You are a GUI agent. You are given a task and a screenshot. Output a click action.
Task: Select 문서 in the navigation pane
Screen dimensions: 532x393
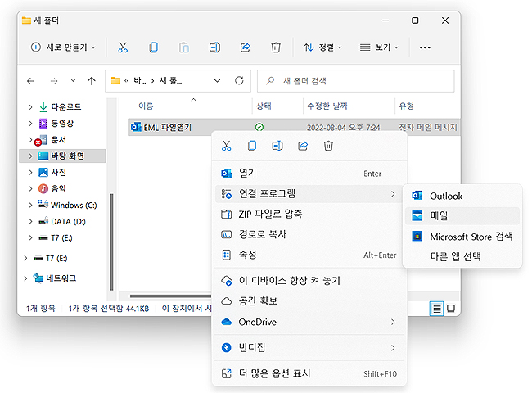pyautogui.click(x=58, y=140)
